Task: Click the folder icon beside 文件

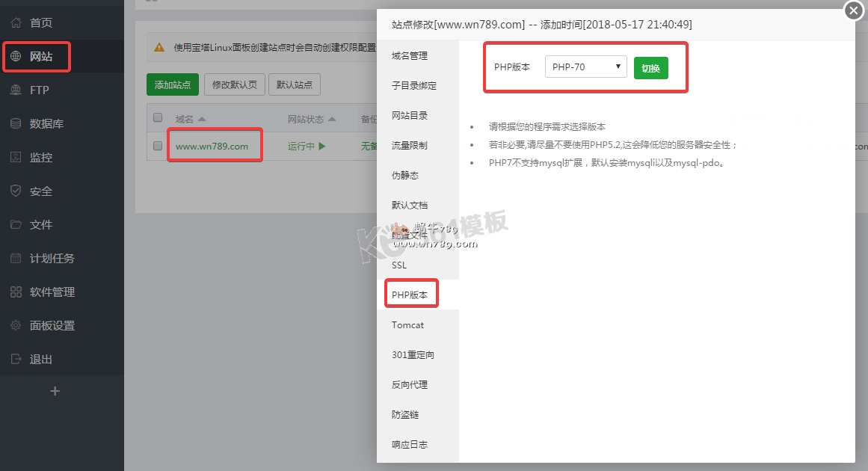Action: coord(16,225)
